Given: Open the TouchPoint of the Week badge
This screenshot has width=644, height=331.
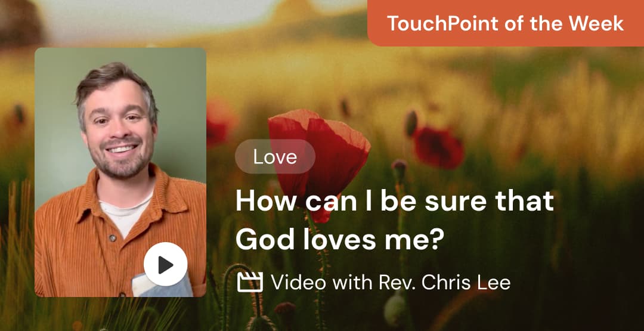Looking at the screenshot, I should pos(506,23).
